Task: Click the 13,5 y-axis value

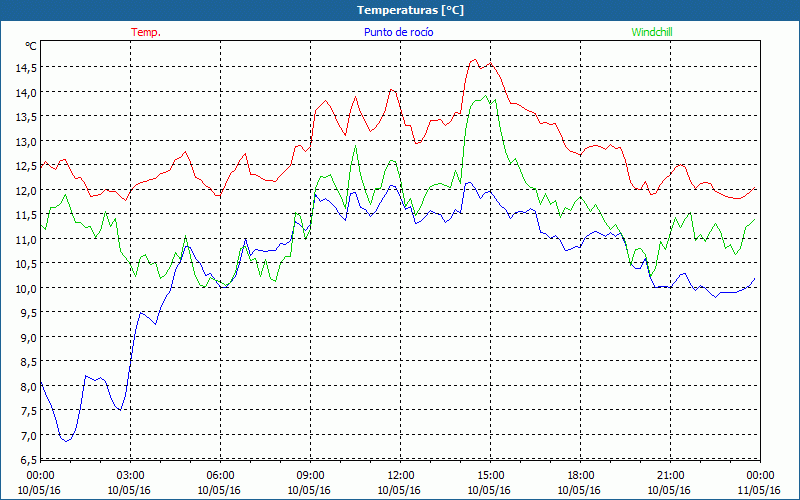Action: tap(27, 117)
